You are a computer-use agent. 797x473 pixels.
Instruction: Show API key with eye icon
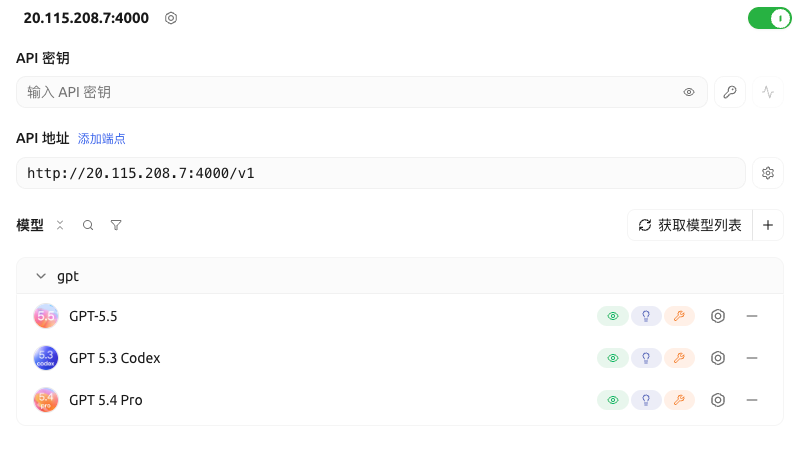point(689,92)
